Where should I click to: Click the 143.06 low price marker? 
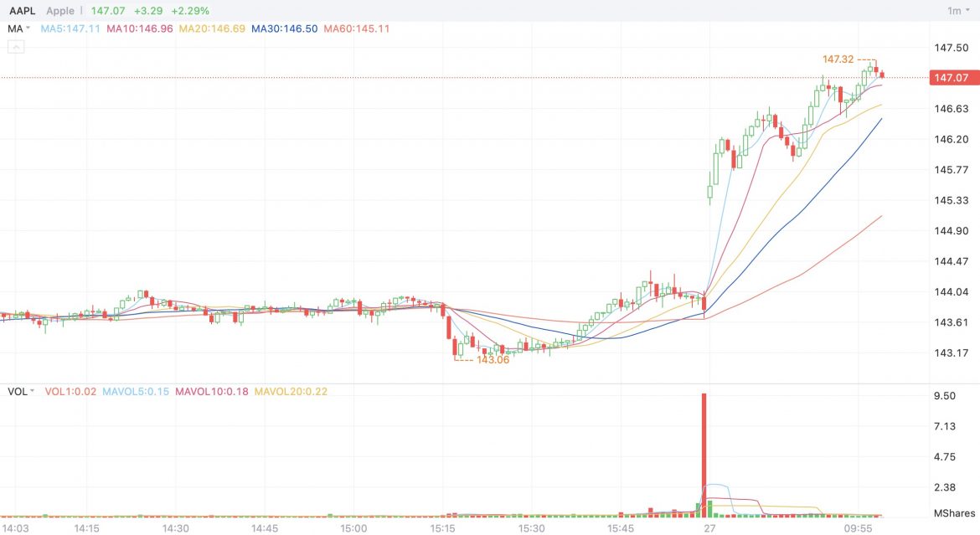(x=493, y=360)
